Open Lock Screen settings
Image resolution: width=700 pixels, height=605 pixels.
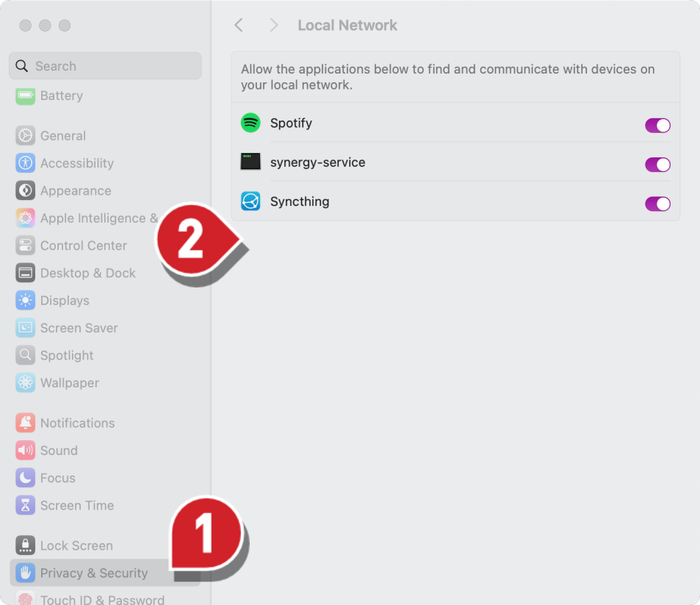76,546
